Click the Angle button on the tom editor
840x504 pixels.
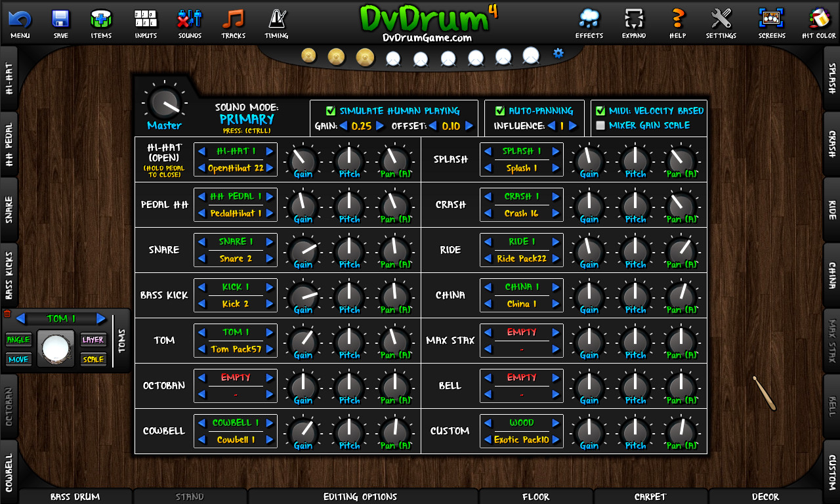point(18,340)
